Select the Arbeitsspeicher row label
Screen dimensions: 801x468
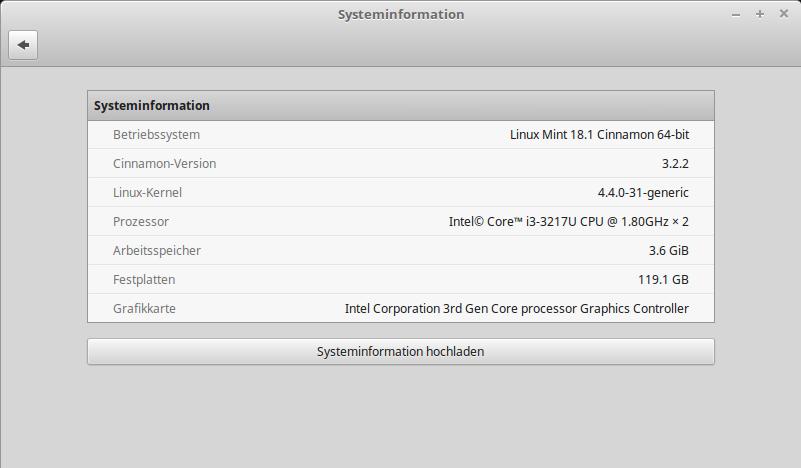[x=157, y=251]
